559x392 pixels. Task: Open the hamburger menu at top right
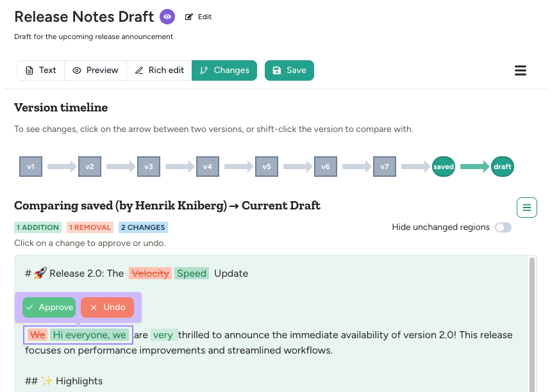coord(521,70)
